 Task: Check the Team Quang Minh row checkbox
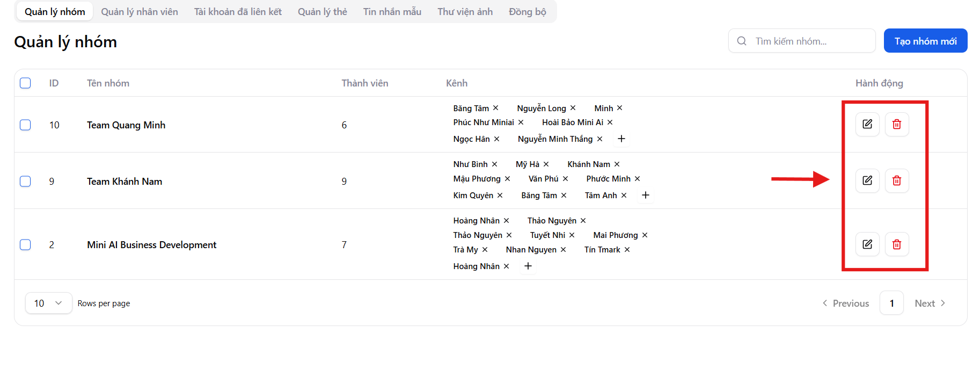pos(25,125)
